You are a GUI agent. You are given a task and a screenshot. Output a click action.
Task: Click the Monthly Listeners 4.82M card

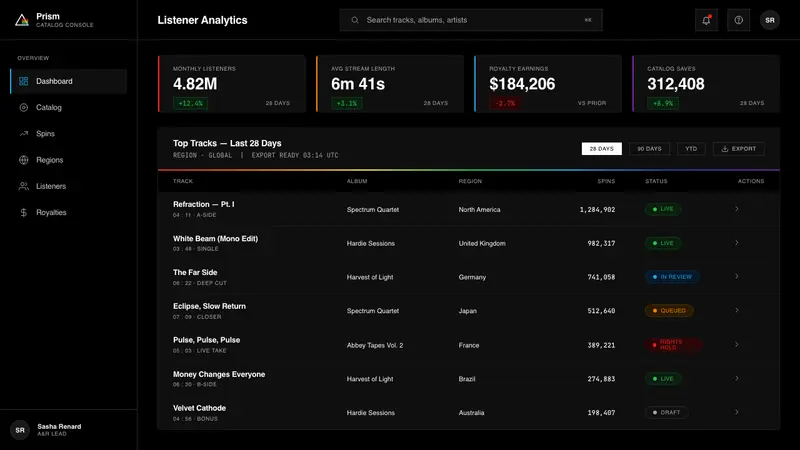(x=232, y=84)
